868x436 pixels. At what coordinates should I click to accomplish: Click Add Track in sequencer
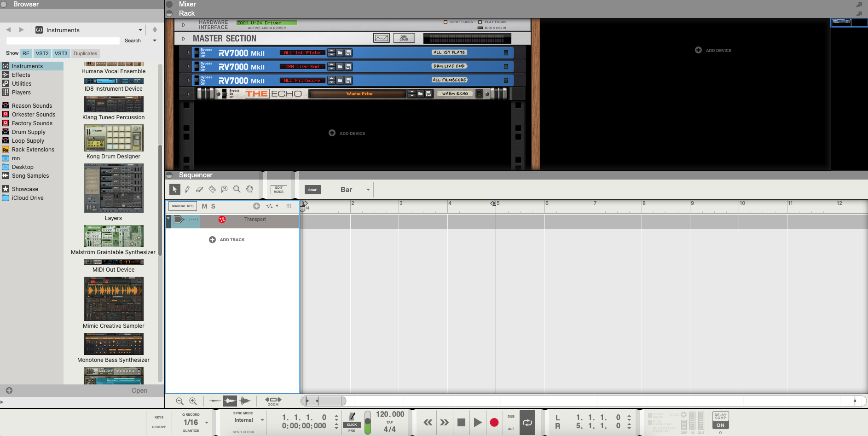[x=227, y=240]
